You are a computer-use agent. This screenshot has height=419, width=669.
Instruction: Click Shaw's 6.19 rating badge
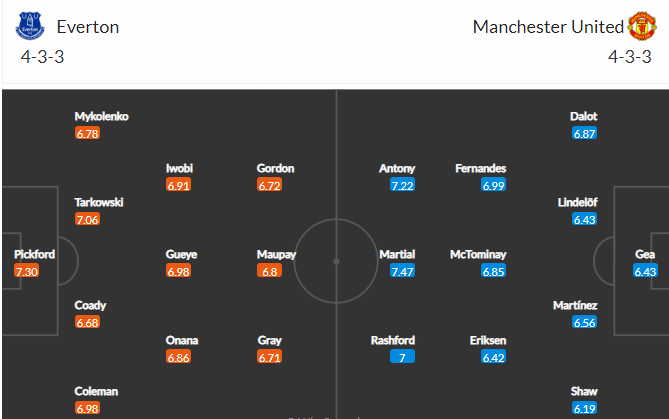tap(585, 408)
